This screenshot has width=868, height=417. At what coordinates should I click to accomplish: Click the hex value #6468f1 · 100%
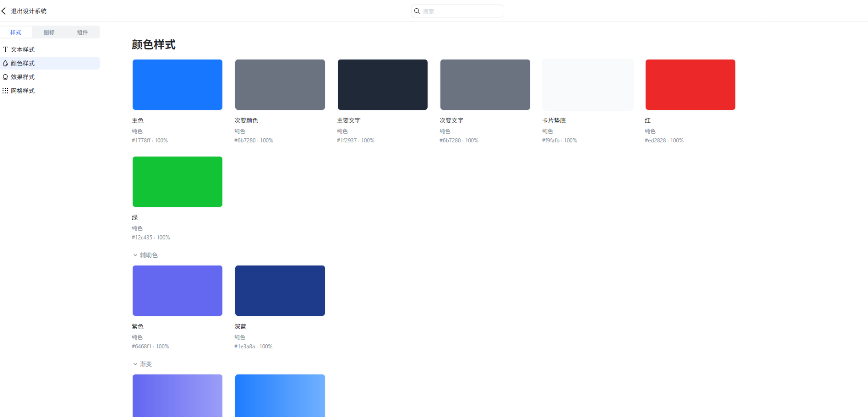150,347
